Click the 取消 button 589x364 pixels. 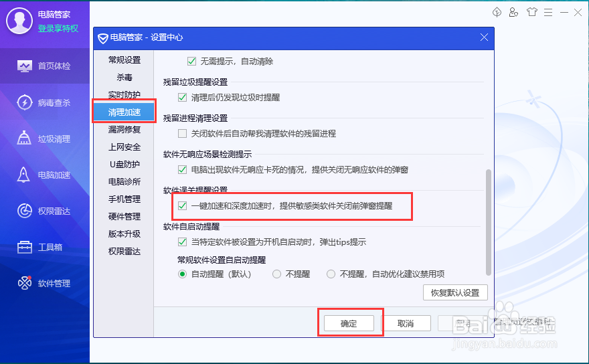click(406, 323)
